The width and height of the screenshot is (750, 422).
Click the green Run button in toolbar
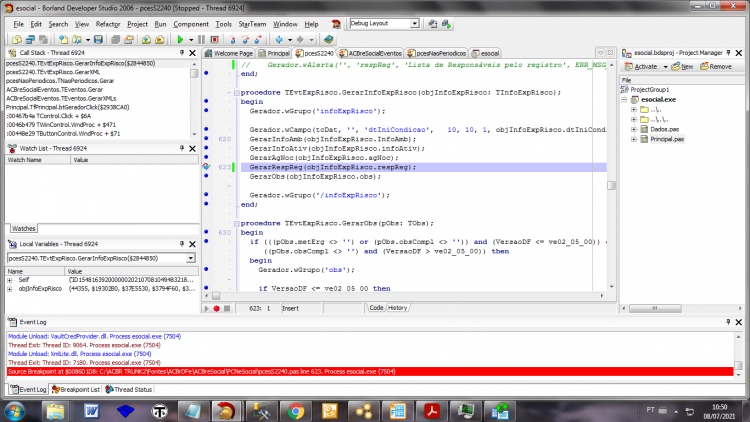pos(180,40)
